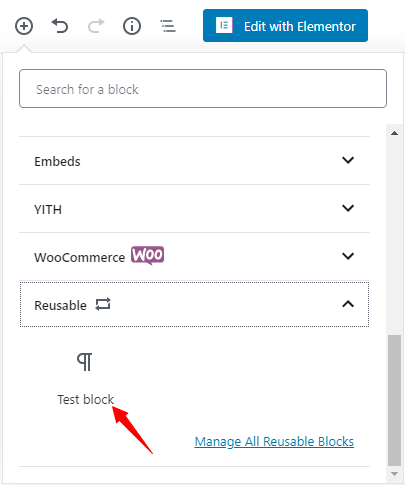The width and height of the screenshot is (405, 485).
Task: Click the Add block plus icon
Action: pos(24,26)
